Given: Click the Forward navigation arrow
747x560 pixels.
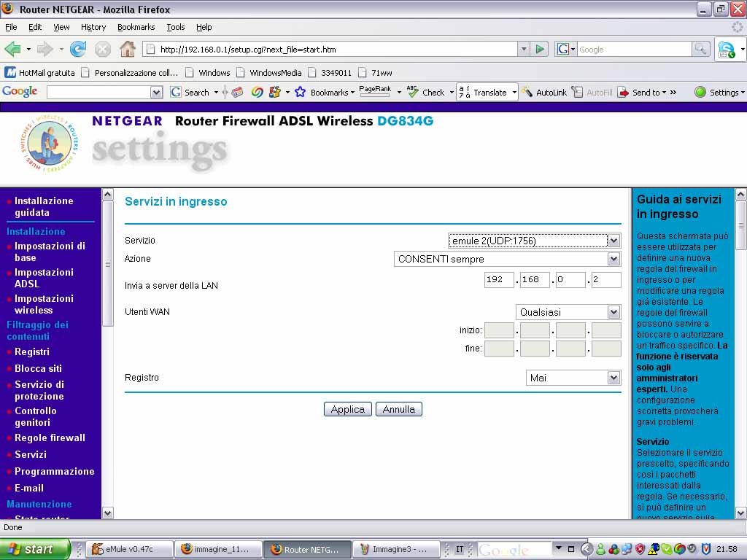Looking at the screenshot, I should pyautogui.click(x=44, y=49).
